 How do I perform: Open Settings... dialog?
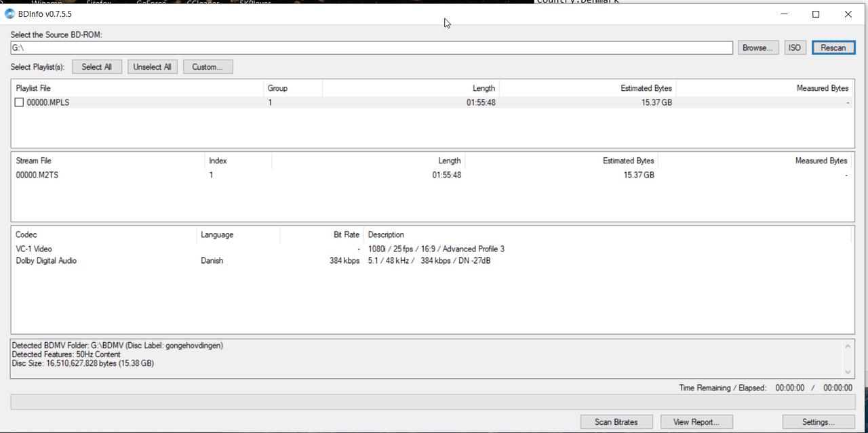[x=818, y=422]
